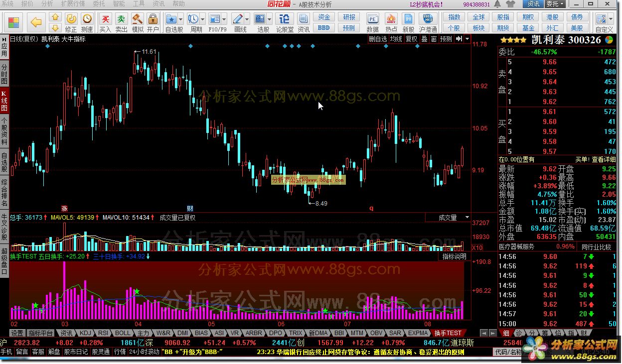Viewport: 622px width, 364px height.
Task: Click the BBD button
Action: coord(324,27)
